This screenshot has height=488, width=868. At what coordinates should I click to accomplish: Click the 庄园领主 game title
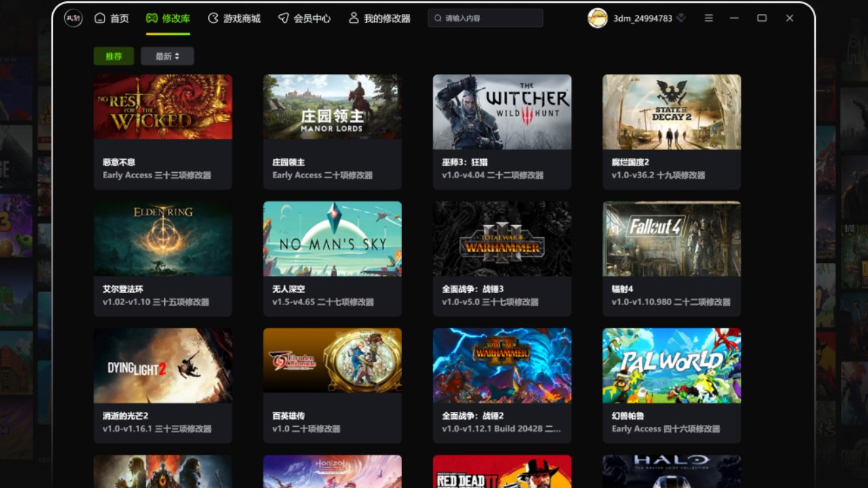point(289,163)
